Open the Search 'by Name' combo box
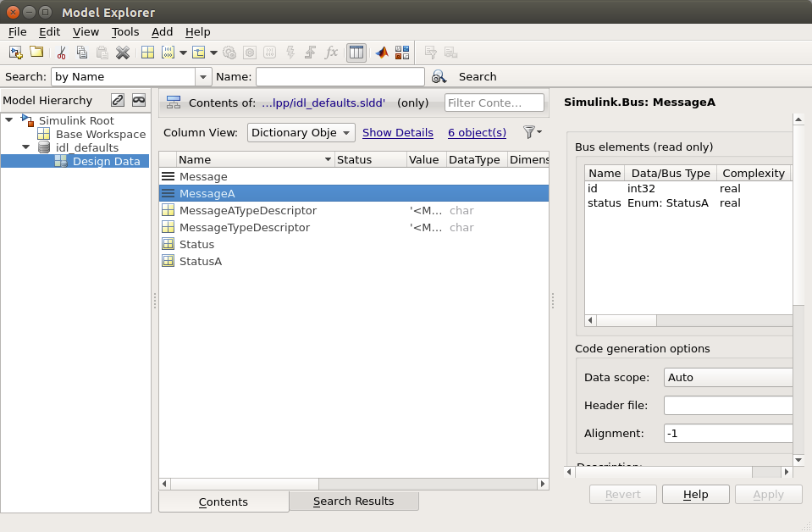This screenshot has width=812, height=532. (131, 77)
